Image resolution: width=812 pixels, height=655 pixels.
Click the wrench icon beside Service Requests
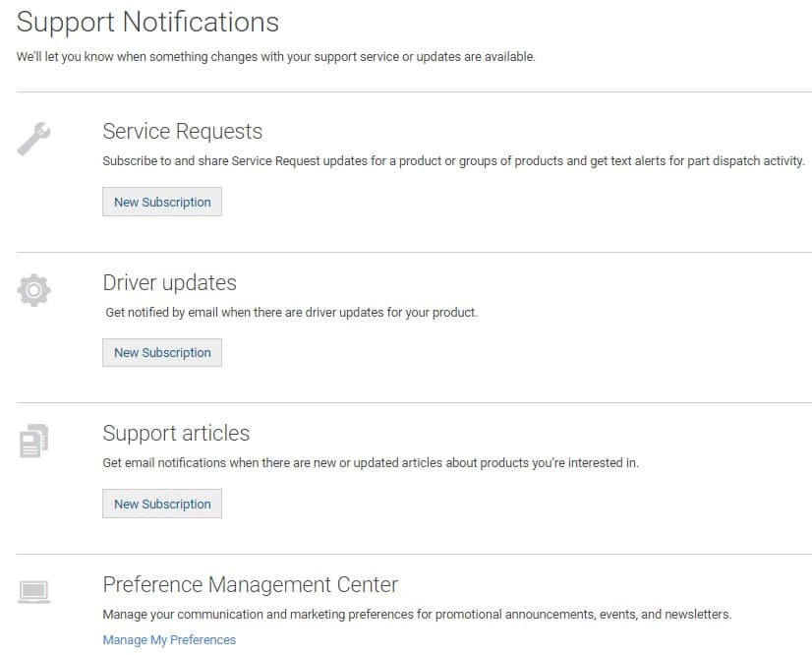[33, 139]
